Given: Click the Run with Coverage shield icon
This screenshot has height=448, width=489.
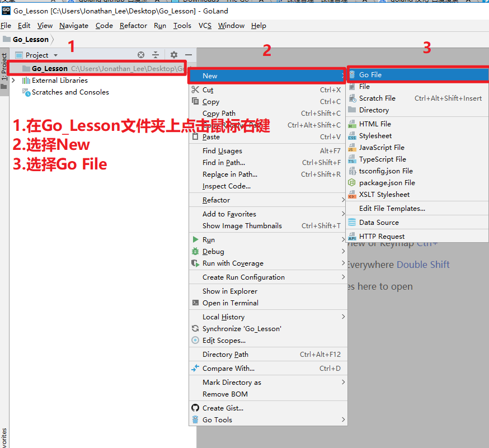Looking at the screenshot, I should click(x=195, y=263).
